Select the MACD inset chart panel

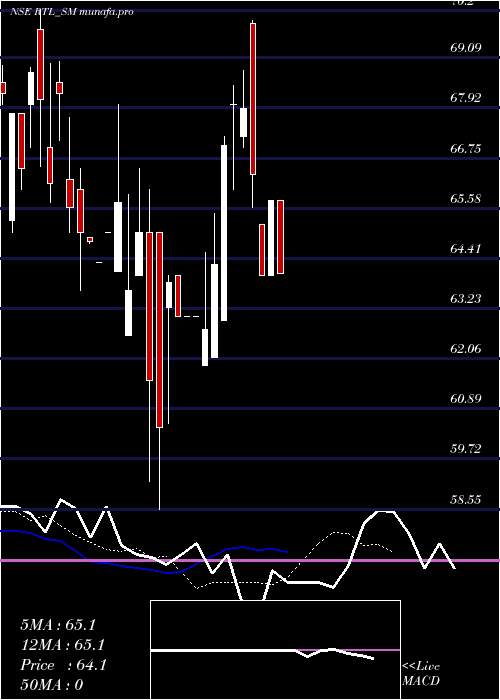(275, 650)
